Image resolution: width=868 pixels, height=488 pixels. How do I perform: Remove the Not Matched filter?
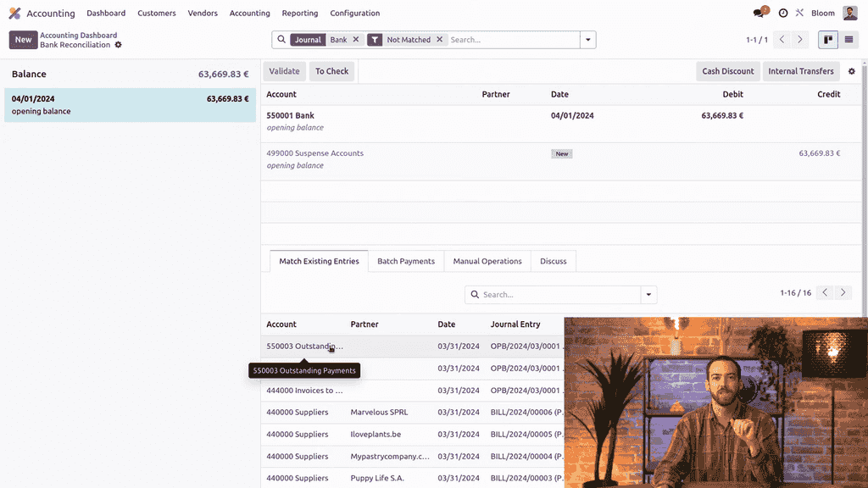tap(439, 40)
